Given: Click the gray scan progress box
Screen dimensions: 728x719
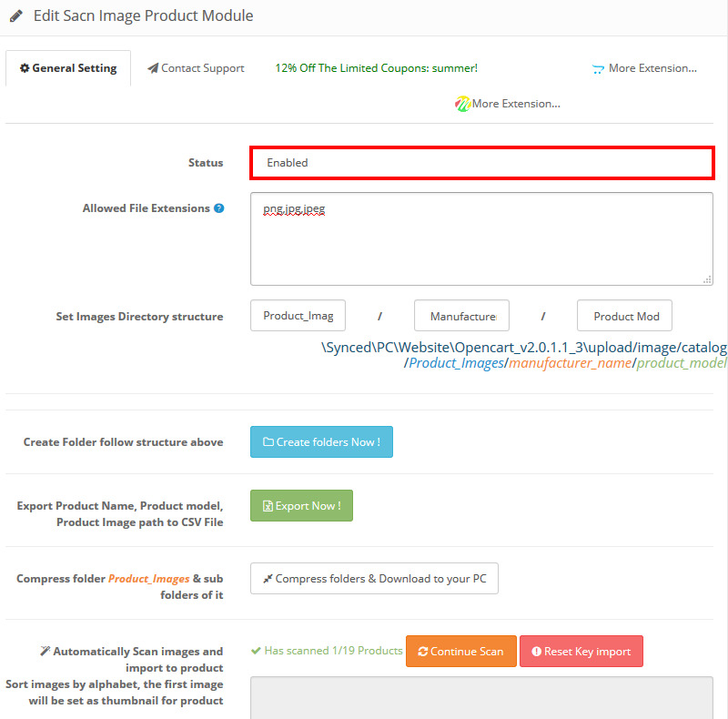Looking at the screenshot, I should click(481, 697).
